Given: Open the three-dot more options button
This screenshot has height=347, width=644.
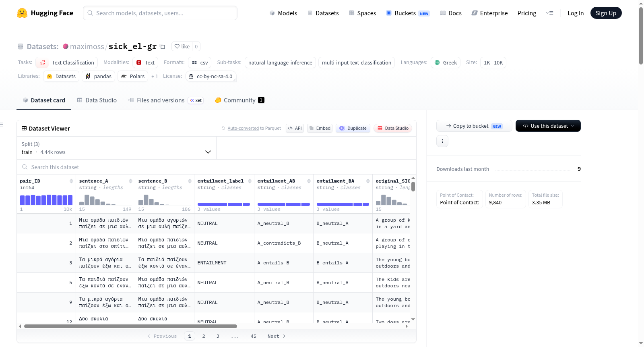Looking at the screenshot, I should [442, 141].
